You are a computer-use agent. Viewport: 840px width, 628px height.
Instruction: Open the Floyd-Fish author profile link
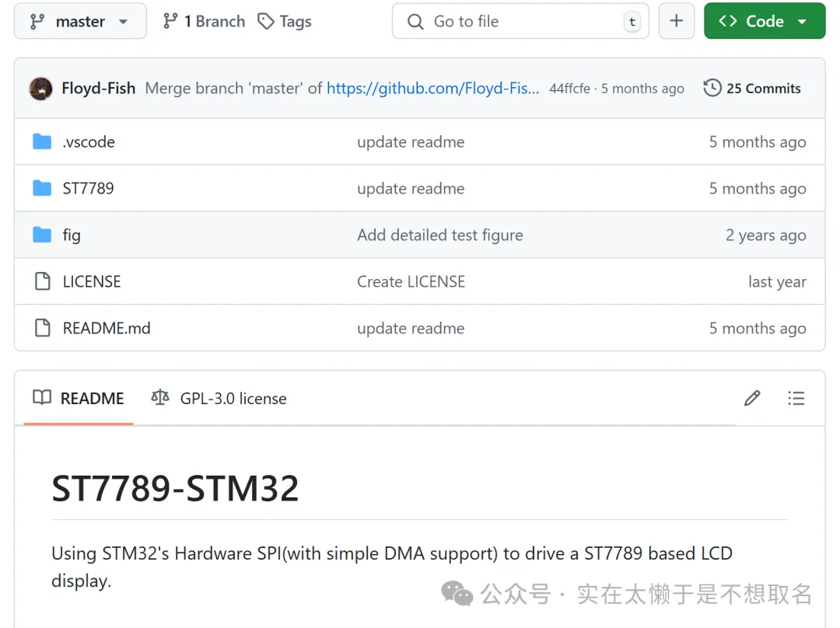(99, 89)
